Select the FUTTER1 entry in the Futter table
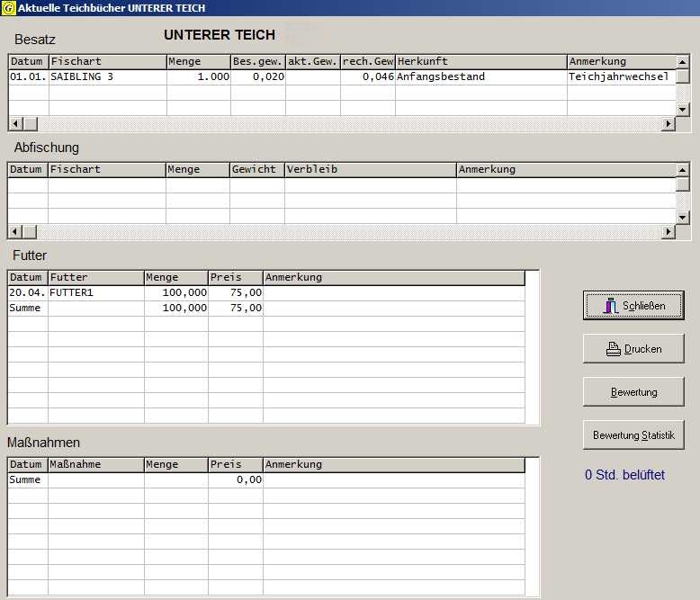 (x=95, y=293)
